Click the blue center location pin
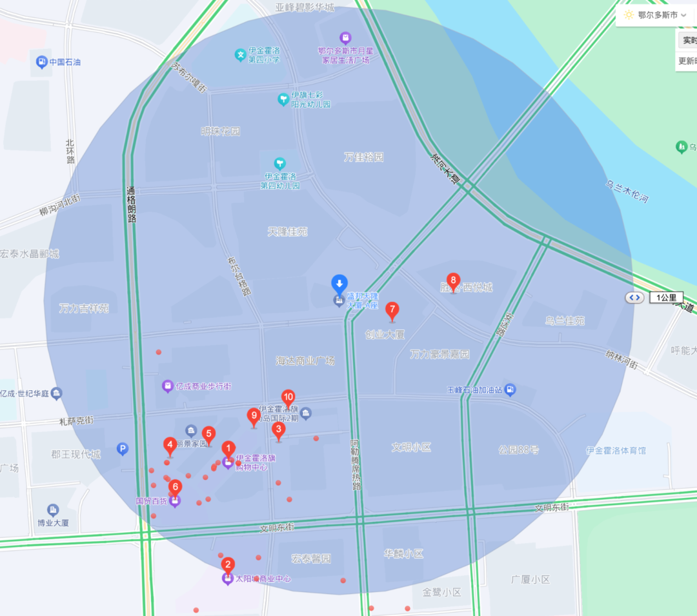The image size is (697, 616). tap(339, 285)
